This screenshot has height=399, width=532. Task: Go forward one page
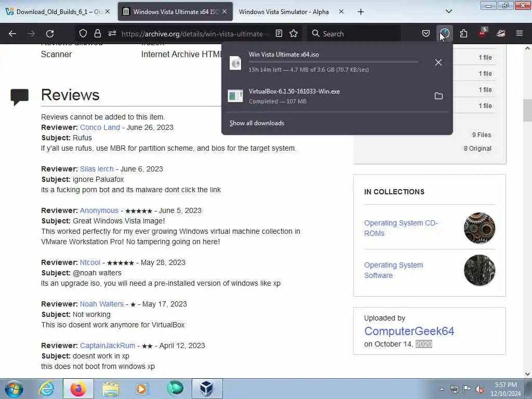(x=31, y=34)
